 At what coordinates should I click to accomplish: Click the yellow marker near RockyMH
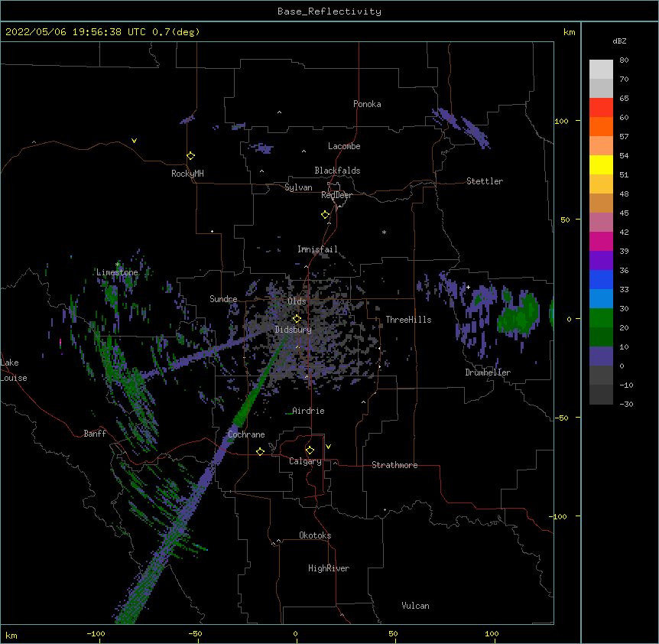coord(191,156)
